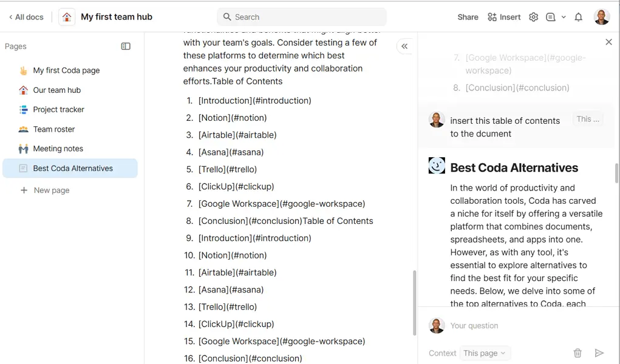The height and width of the screenshot is (364, 620).
Task: Go back to All docs
Action: coord(26,17)
